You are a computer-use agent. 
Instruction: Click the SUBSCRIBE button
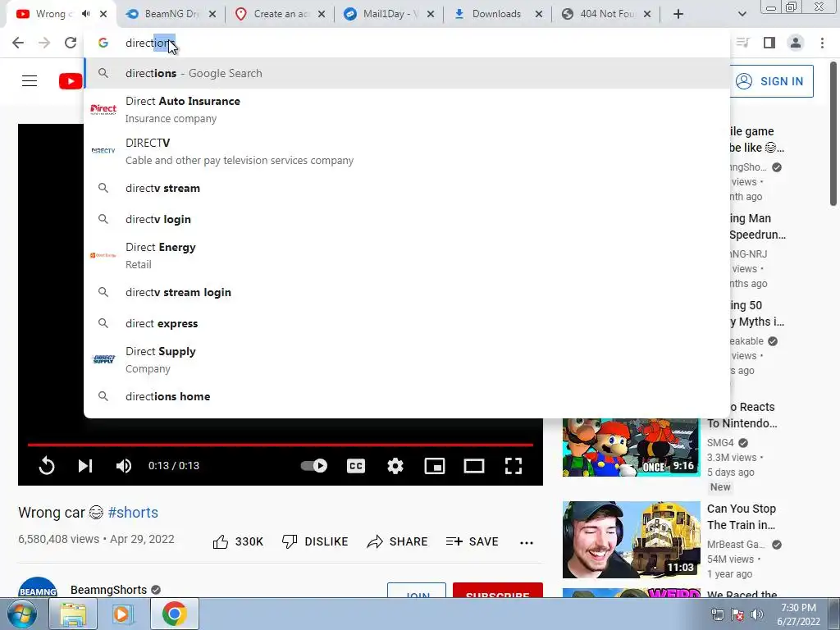point(498,591)
